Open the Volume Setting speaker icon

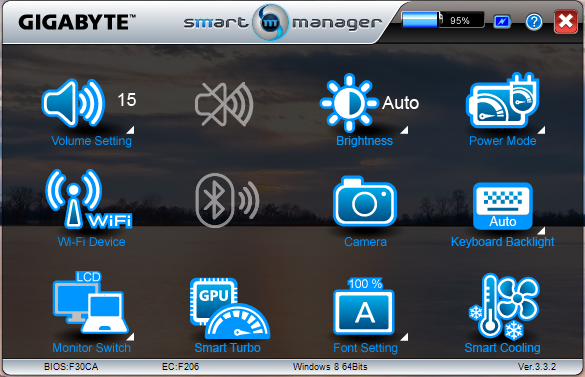click(x=73, y=103)
